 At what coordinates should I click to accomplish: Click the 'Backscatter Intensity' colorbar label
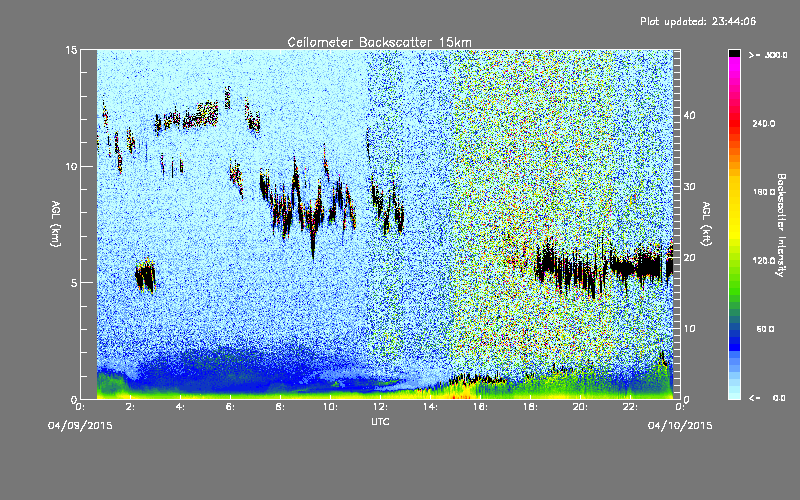781,225
